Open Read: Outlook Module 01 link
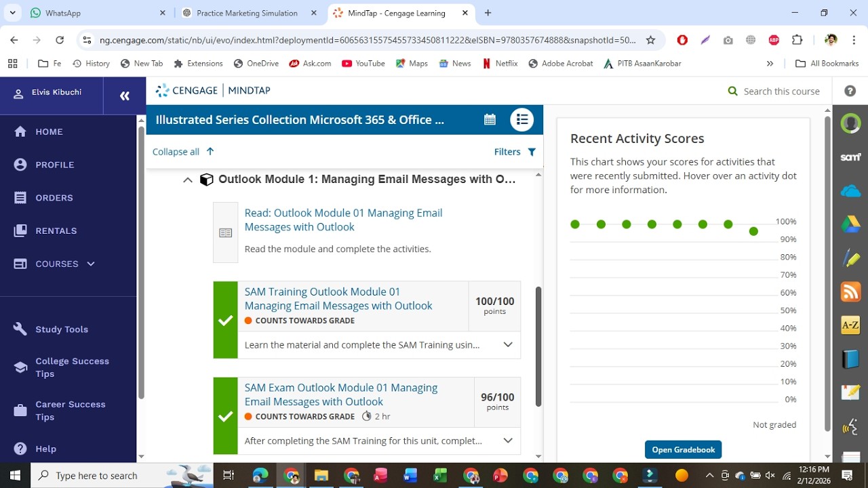The height and width of the screenshot is (488, 868). (x=343, y=220)
